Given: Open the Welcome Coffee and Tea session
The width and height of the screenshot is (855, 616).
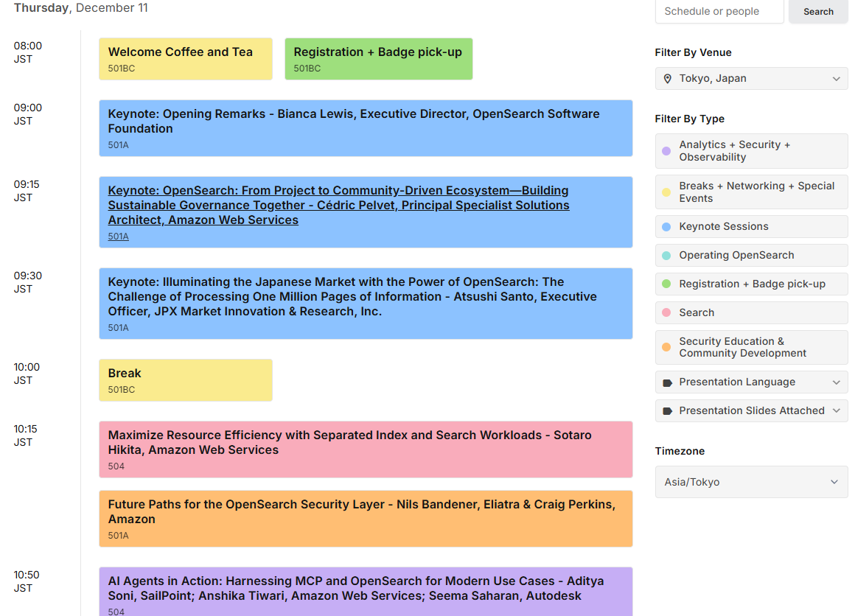Looking at the screenshot, I should (x=186, y=59).
